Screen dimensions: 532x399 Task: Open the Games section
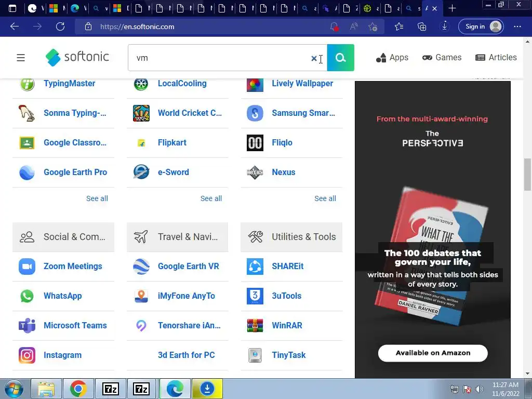click(x=442, y=58)
